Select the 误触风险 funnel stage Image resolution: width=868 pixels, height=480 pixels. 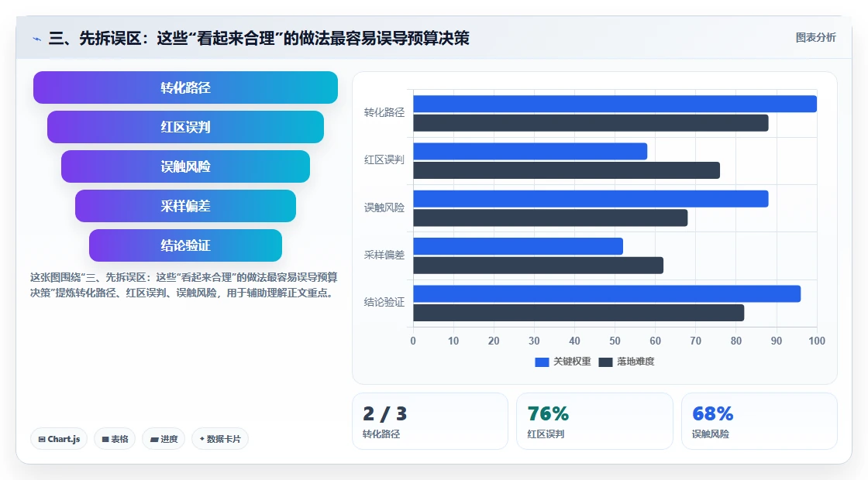(185, 166)
